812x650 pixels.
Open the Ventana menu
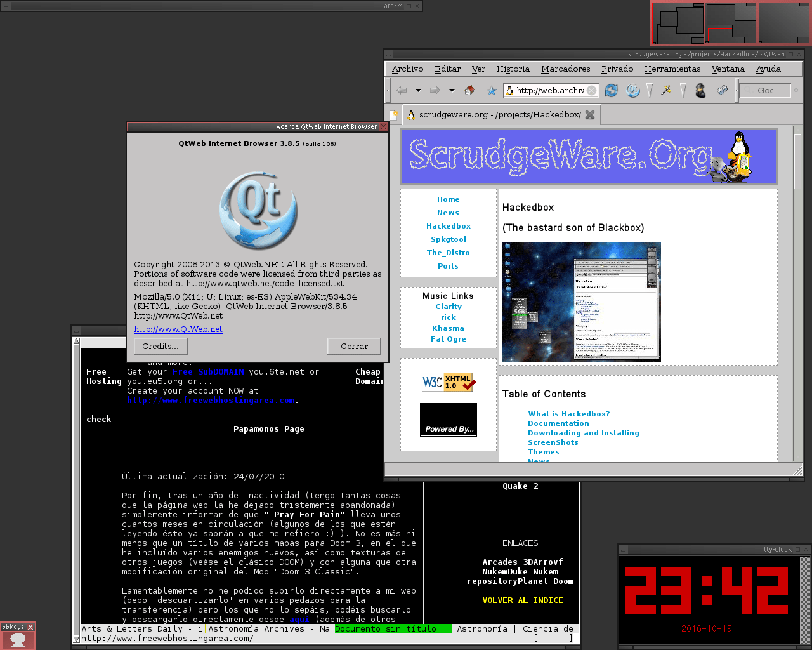[x=728, y=69]
